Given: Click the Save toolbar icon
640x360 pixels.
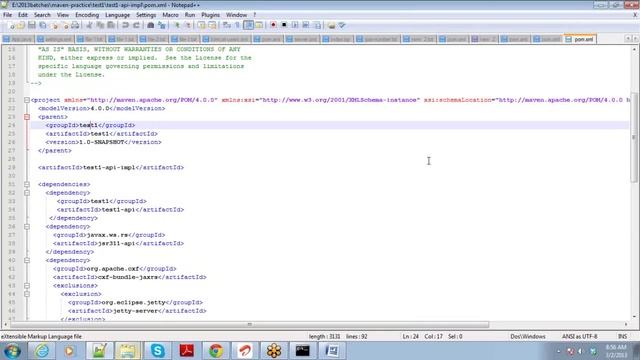Looking at the screenshot, I should click(32, 25).
